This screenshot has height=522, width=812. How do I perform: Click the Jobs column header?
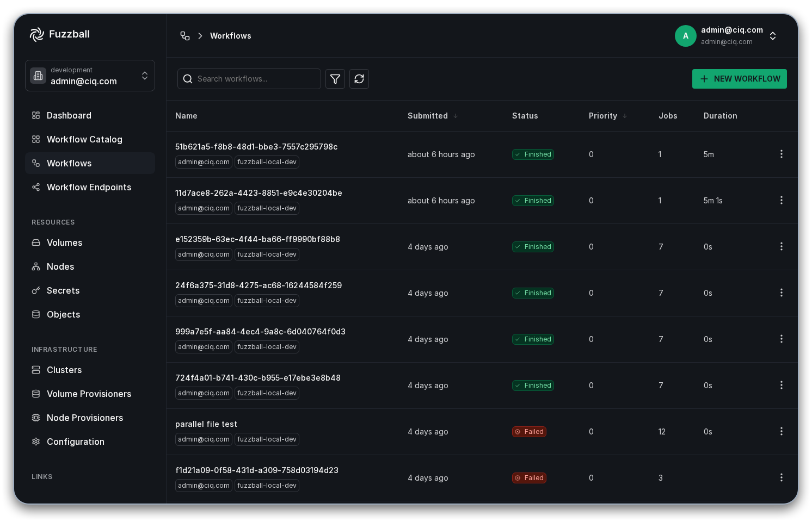point(668,116)
